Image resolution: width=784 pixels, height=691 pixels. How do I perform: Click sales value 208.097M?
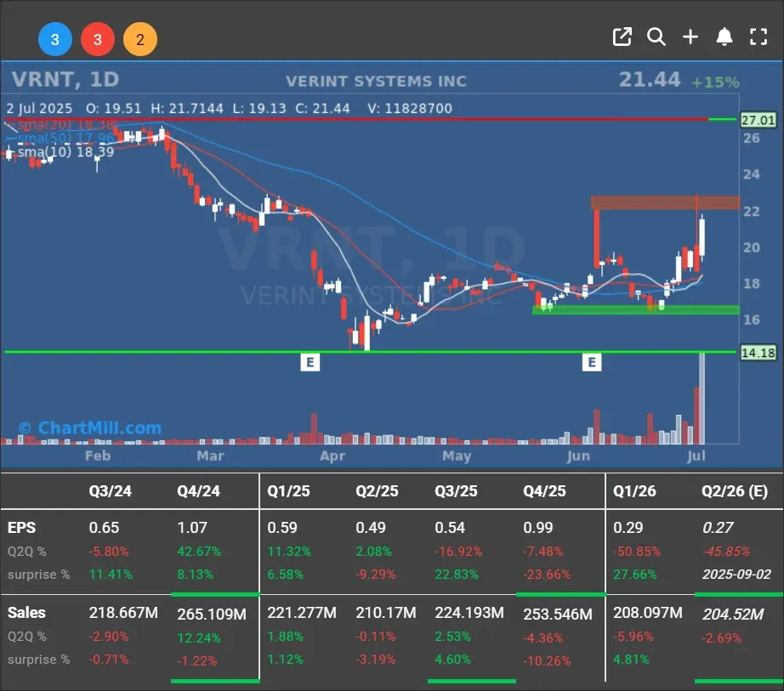(648, 613)
